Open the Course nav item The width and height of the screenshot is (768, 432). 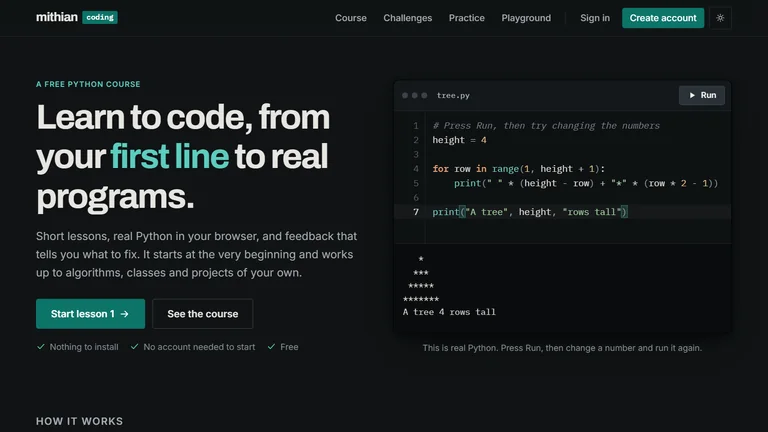[x=351, y=18]
